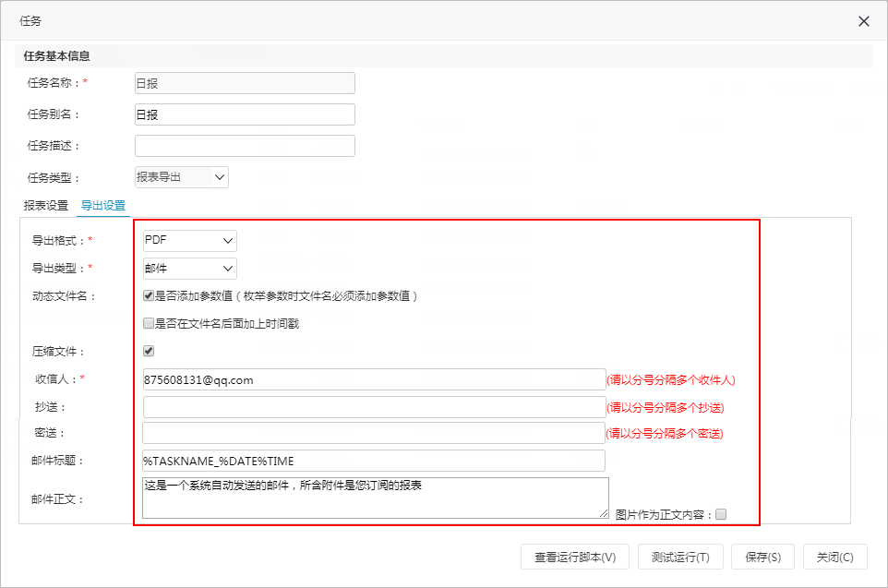Click the 关闭(C) button
The width and height of the screenshot is (888, 588).
[834, 557]
